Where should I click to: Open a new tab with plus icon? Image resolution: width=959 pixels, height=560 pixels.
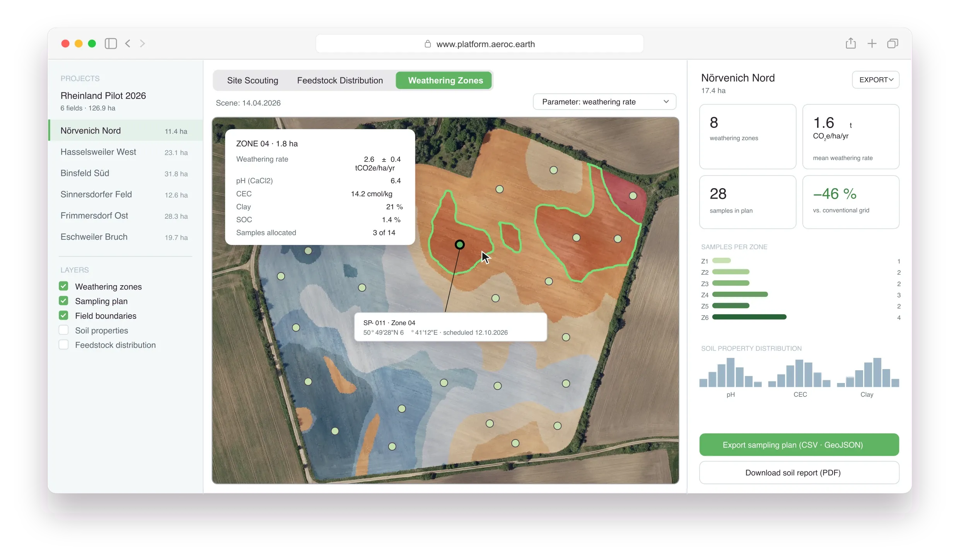[x=872, y=44]
